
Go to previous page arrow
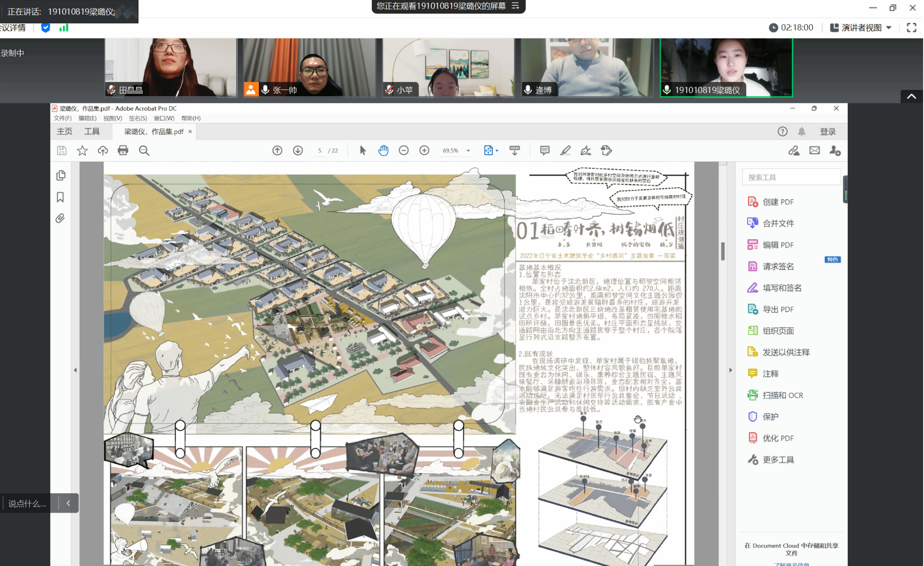click(277, 151)
